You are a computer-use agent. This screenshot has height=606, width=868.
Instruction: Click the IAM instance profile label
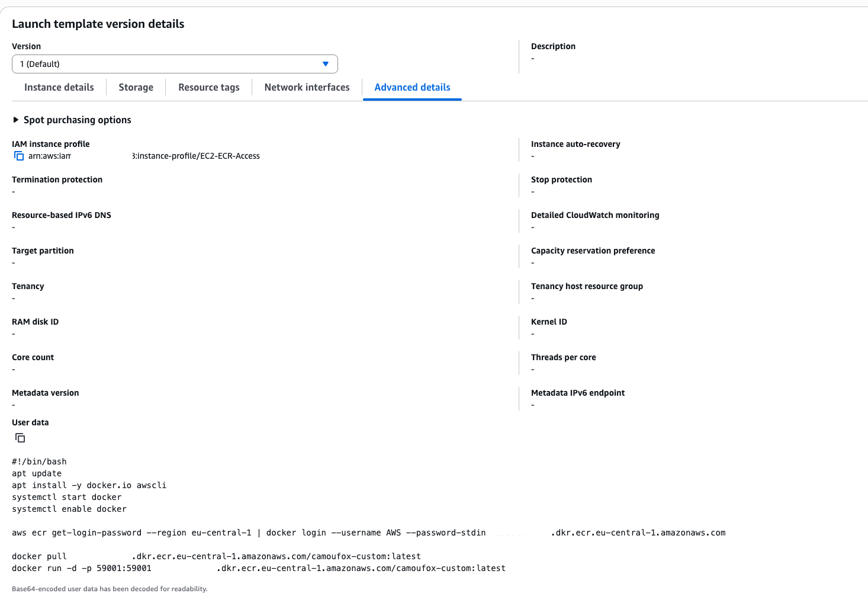(x=51, y=144)
